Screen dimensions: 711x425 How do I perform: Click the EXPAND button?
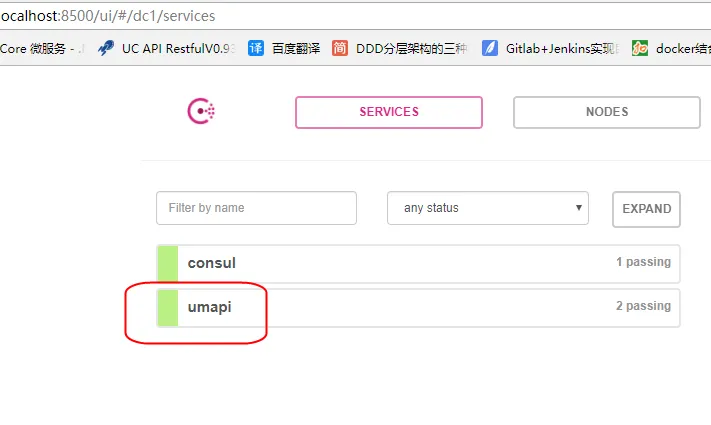pos(646,209)
